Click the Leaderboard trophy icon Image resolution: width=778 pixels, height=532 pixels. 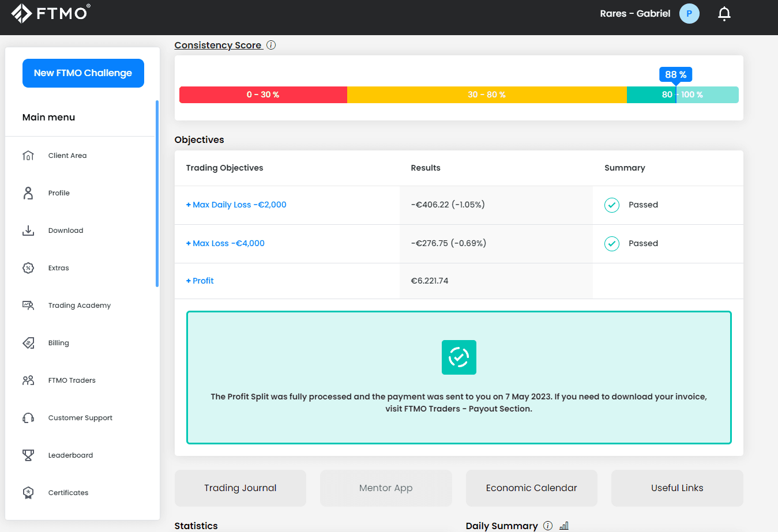coord(28,455)
